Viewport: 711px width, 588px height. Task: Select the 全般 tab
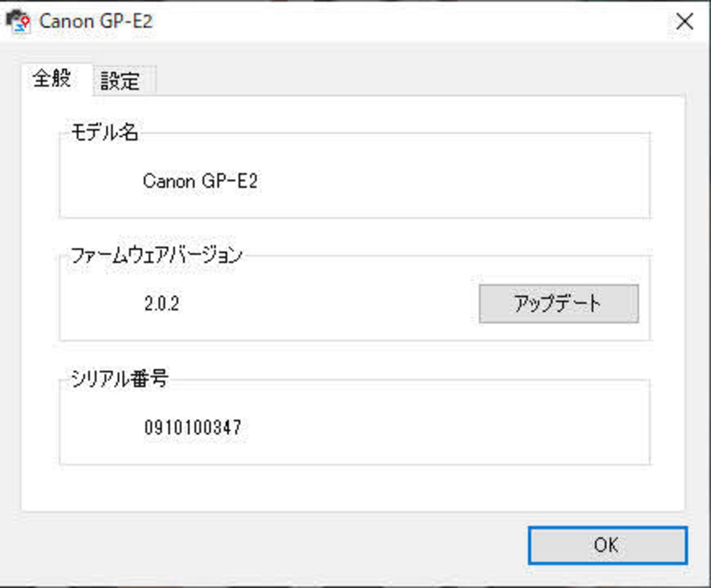tap(57, 79)
